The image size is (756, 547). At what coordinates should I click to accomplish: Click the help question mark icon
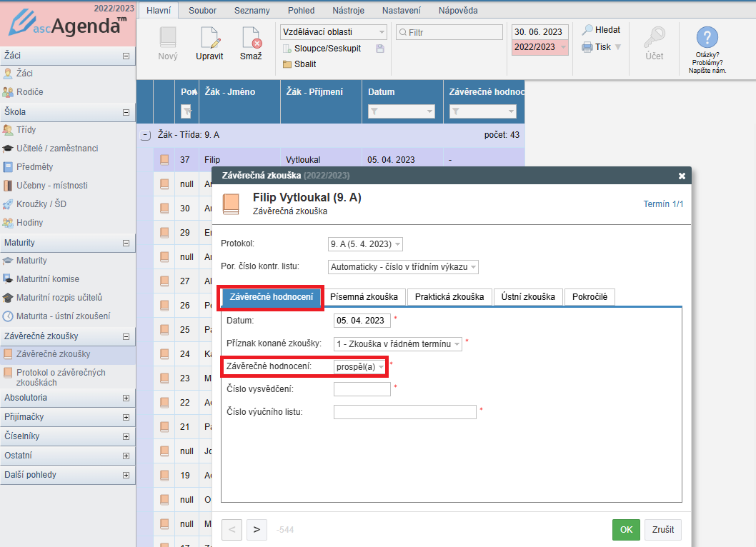[x=707, y=38]
